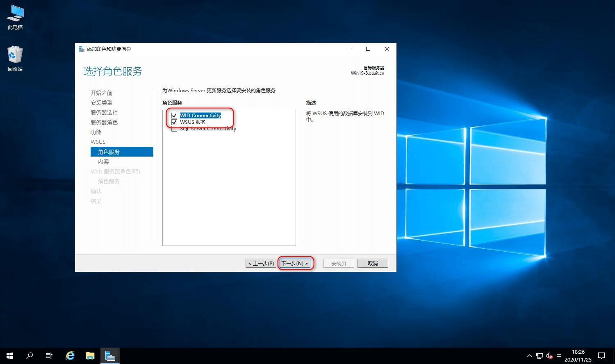Open This PC desktop icon
Viewport: 615px width, 364px height.
click(x=15, y=18)
